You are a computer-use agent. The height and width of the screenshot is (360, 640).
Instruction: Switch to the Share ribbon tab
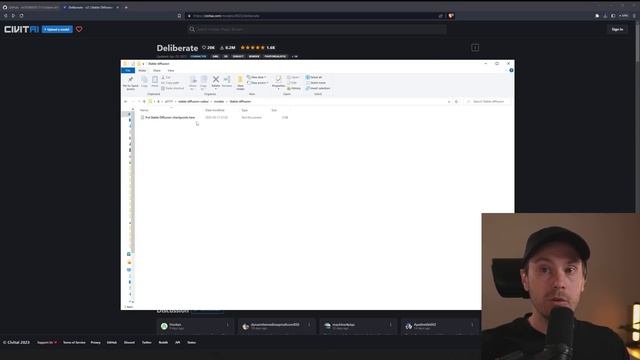(157, 71)
